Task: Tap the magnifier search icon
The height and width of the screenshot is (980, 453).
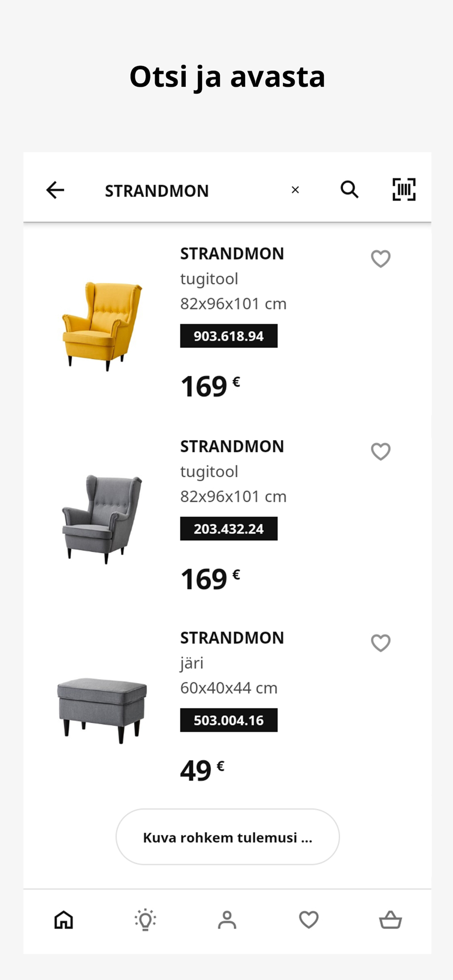Action: (350, 189)
